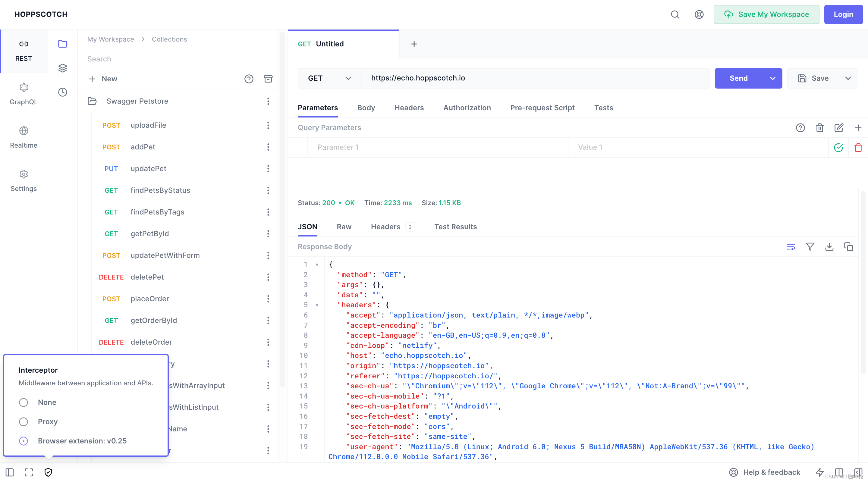Toggle Parameter 1 active green checkmark

click(838, 148)
